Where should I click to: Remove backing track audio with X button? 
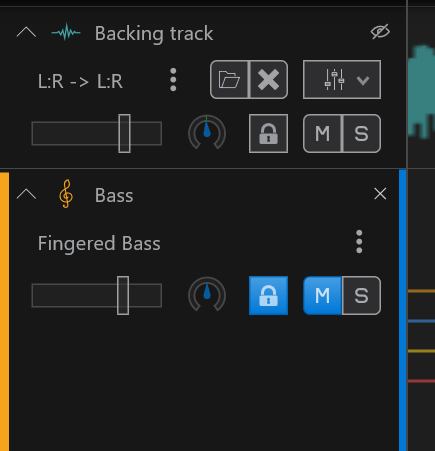[269, 80]
